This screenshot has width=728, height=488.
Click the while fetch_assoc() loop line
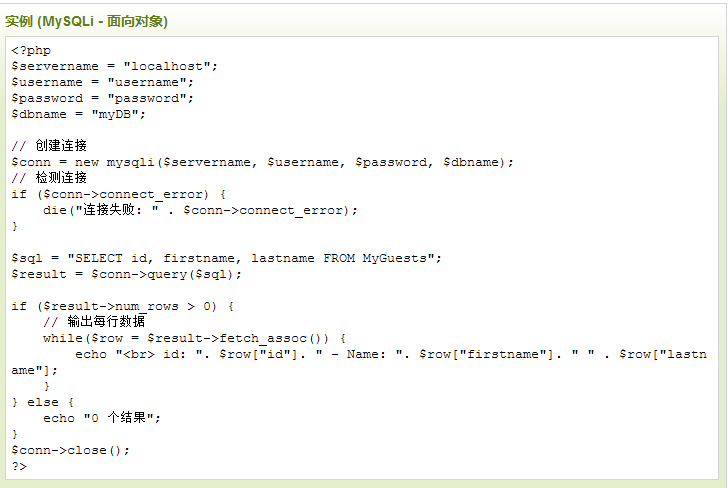click(195, 338)
